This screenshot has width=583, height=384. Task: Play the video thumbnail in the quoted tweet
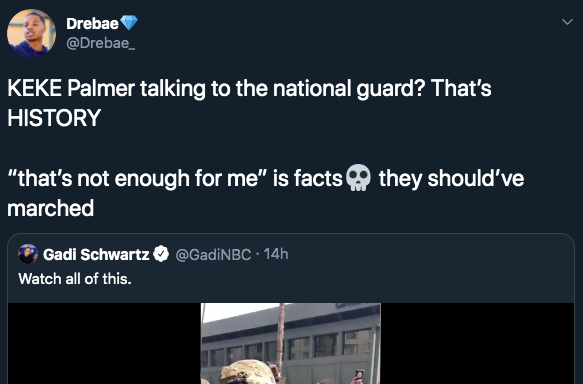click(x=291, y=343)
